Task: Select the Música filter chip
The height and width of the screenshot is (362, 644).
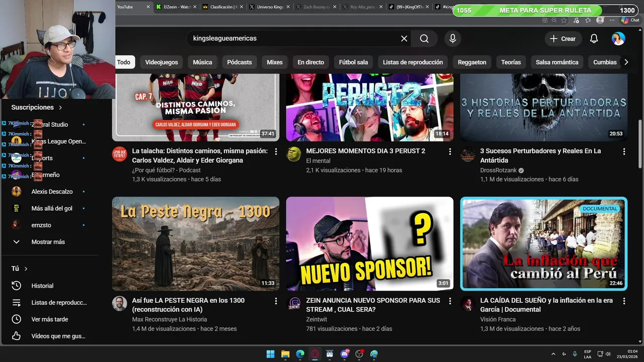Action: tap(203, 62)
